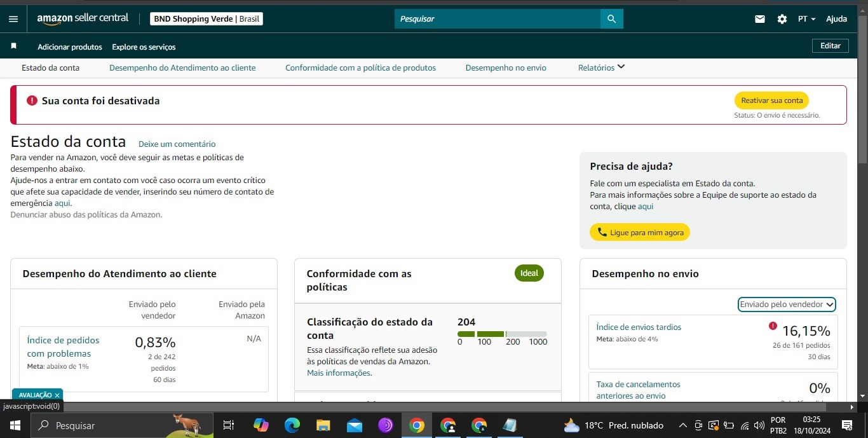
Task: Open 'Índice de envios tardios' link
Action: tap(639, 327)
